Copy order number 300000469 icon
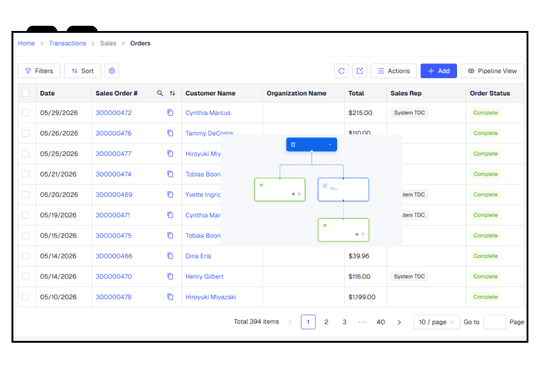The width and height of the screenshot is (540, 384). click(170, 195)
